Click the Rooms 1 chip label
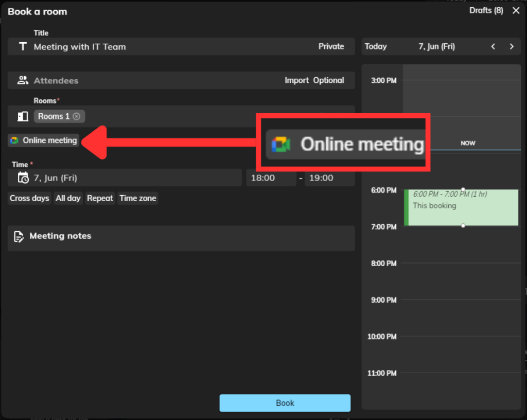This screenshot has height=420, width=527. [x=54, y=116]
